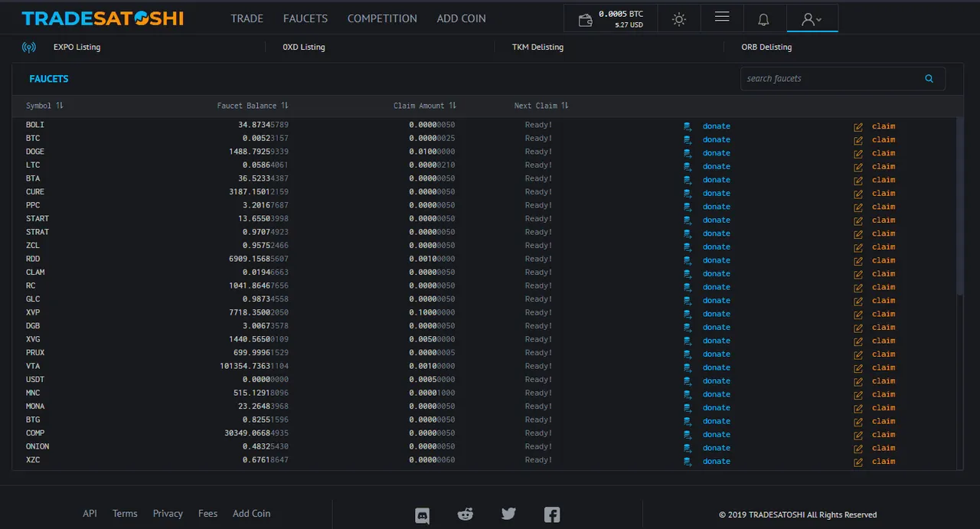This screenshot has width=980, height=529.
Task: Go to the TRADE menu
Action: tap(247, 18)
